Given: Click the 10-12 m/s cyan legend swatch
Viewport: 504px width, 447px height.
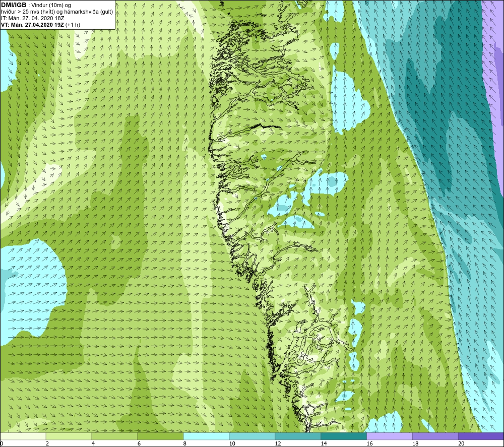Looking at the screenshot, I should click(x=252, y=436).
